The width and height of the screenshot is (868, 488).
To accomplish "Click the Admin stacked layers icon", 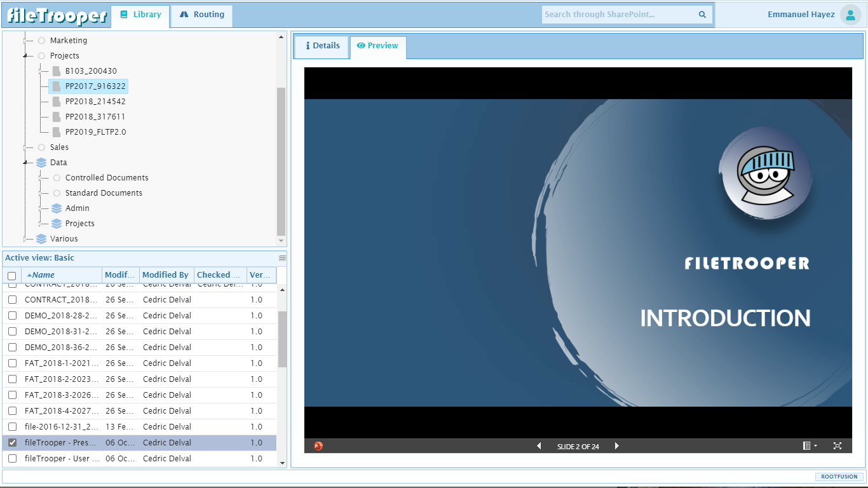I will coord(57,208).
